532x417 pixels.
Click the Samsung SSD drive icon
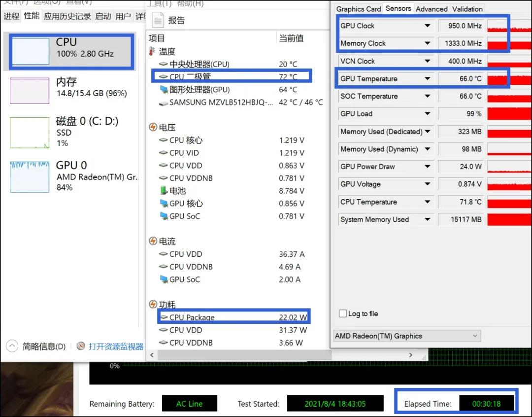pyautogui.click(x=164, y=103)
